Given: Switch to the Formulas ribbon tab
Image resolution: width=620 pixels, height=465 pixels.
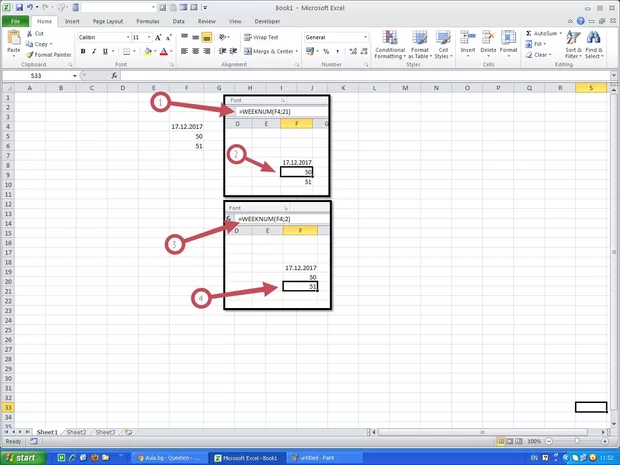Looking at the screenshot, I should (x=147, y=20).
